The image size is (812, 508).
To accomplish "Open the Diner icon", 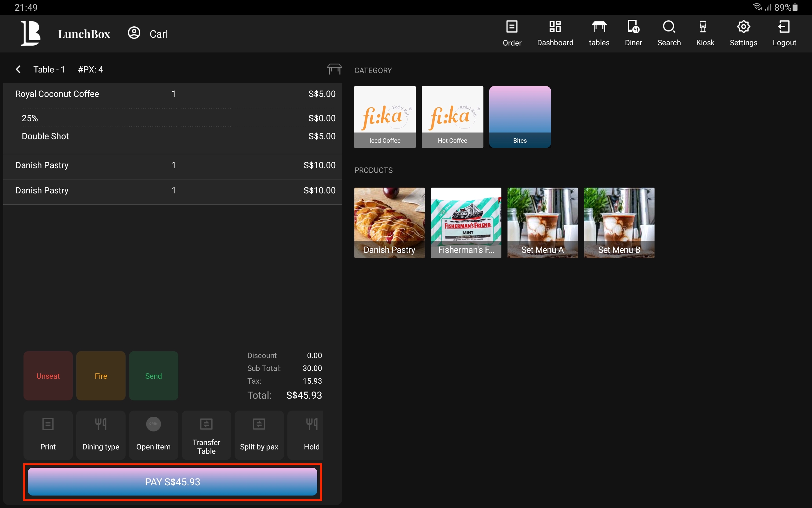I will [x=633, y=33].
